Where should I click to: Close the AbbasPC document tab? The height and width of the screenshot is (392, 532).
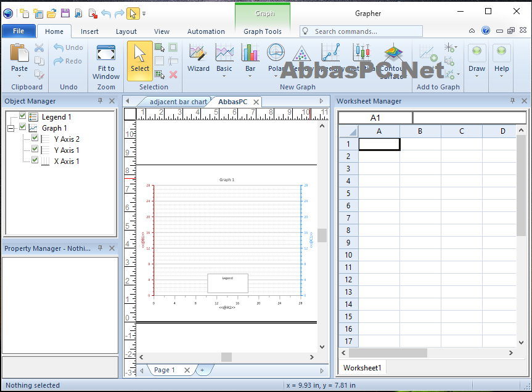[x=256, y=102]
